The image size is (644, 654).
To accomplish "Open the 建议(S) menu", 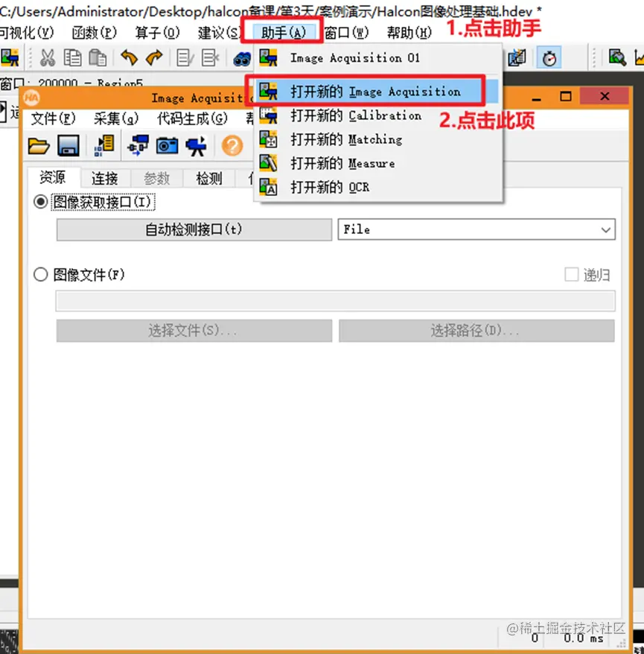I will click(220, 33).
